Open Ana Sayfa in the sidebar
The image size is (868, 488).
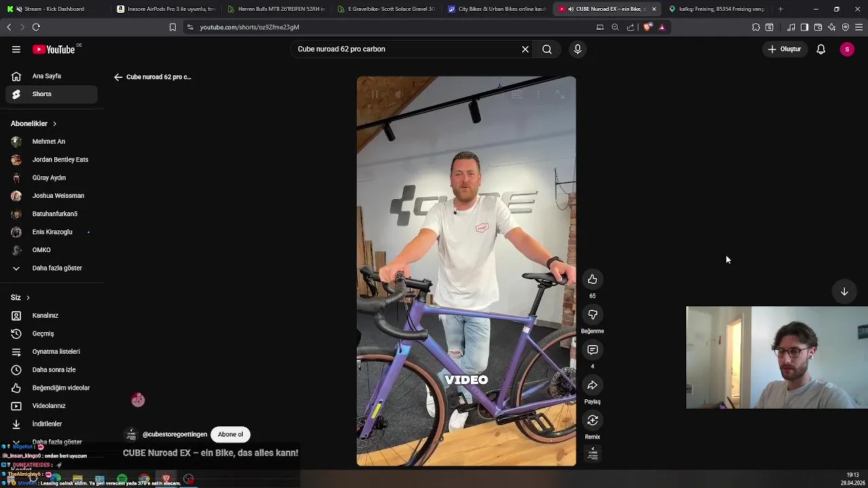(52, 76)
